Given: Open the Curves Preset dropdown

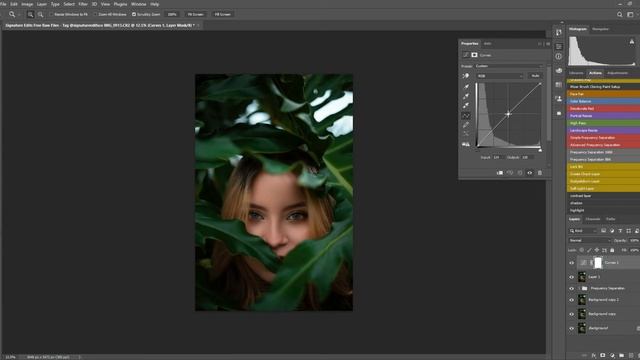Looking at the screenshot, I should point(509,66).
